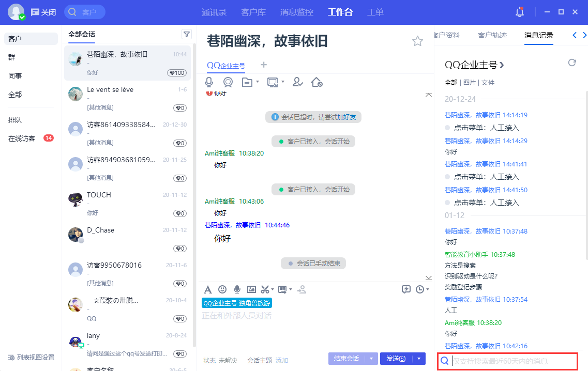
Task: Open the lany conversation
Action: click(128, 345)
